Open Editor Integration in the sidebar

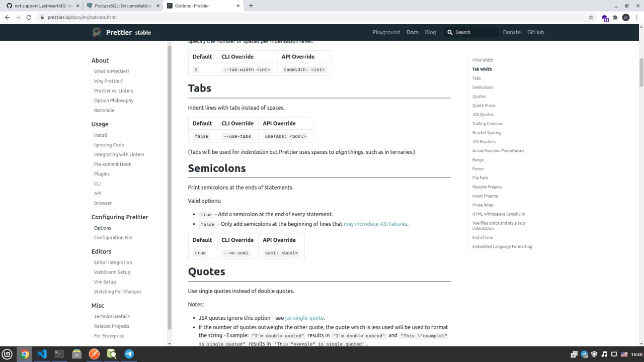point(113,262)
